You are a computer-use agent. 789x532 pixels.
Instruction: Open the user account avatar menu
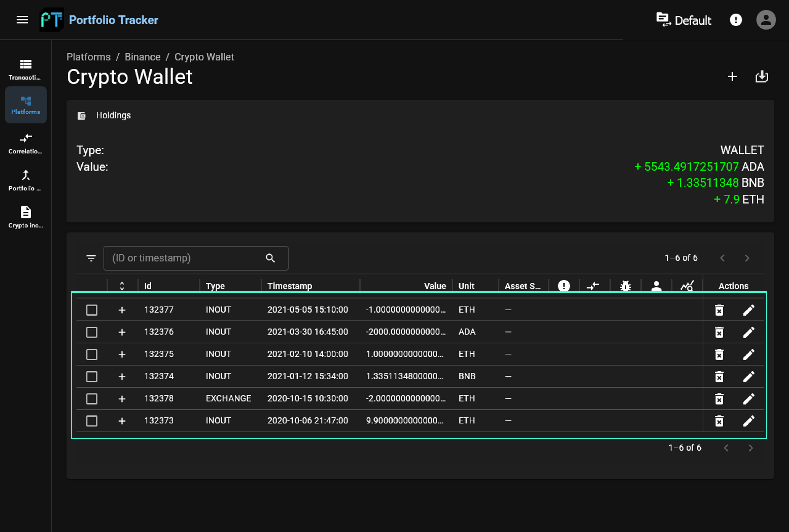click(x=766, y=20)
